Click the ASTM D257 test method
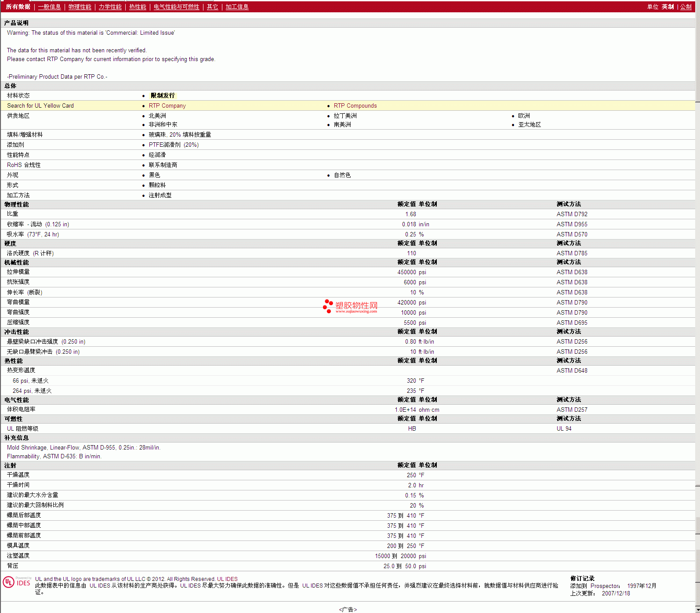700x613 pixels. coord(572,410)
